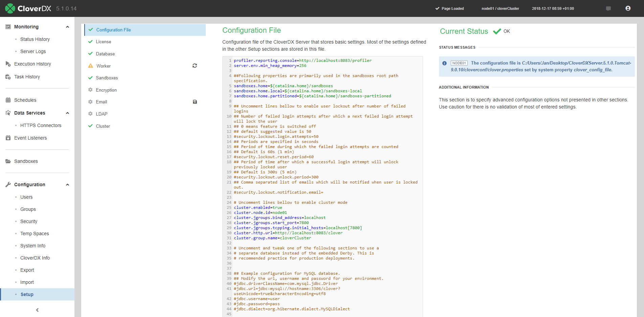The width and height of the screenshot is (644, 317).
Task: Open Sandboxes page from sidebar
Action: 26,161
